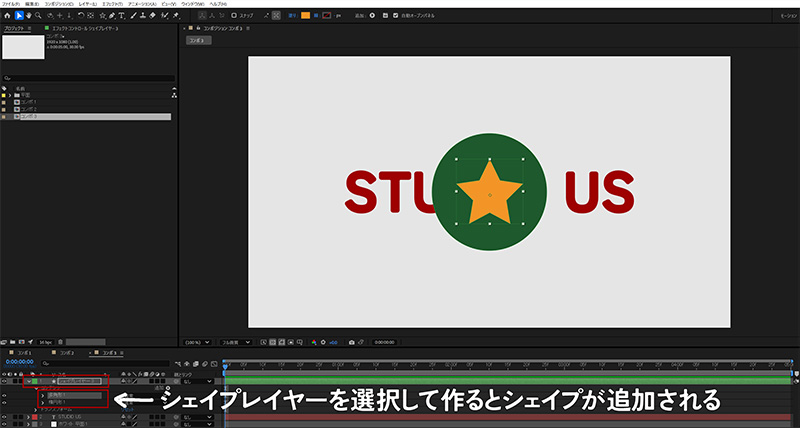Click the graph editor icon in the timeline header
This screenshot has height=428, width=800.
214,364
